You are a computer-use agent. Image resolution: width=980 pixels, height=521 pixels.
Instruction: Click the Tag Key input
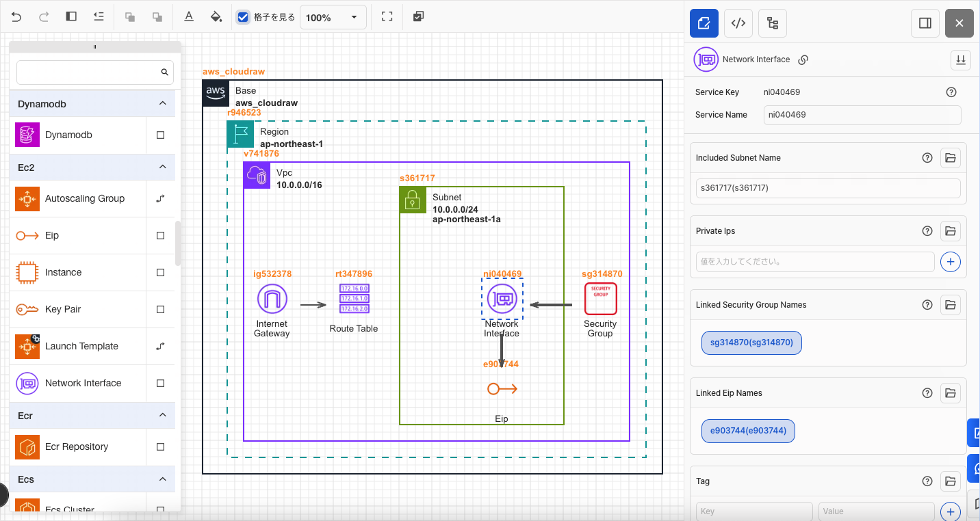coord(754,511)
